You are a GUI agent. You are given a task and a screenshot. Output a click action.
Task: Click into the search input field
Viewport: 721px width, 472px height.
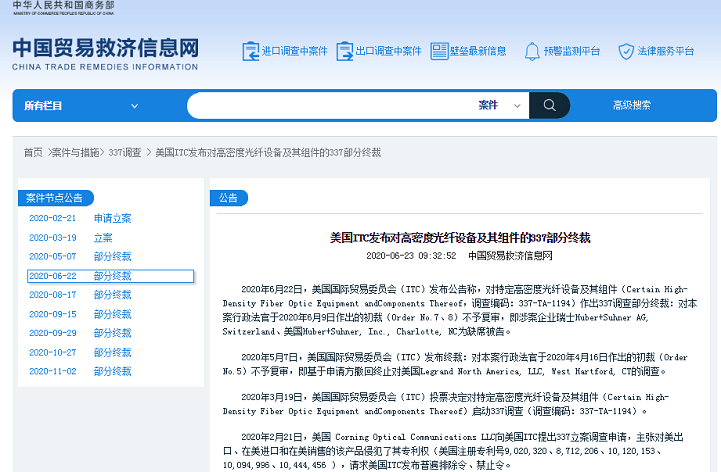[x=331, y=105]
